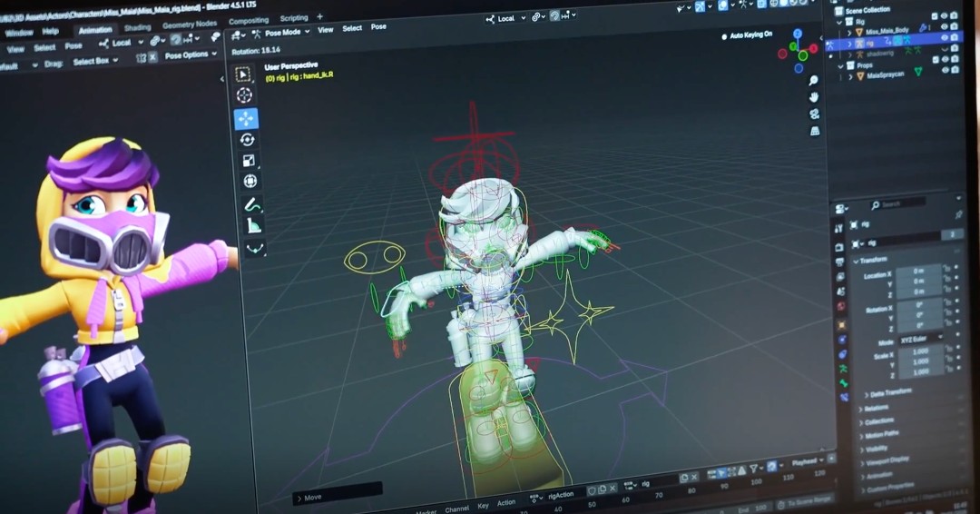
Task: Open editor type menu left of Pose Mode
Action: [238, 35]
